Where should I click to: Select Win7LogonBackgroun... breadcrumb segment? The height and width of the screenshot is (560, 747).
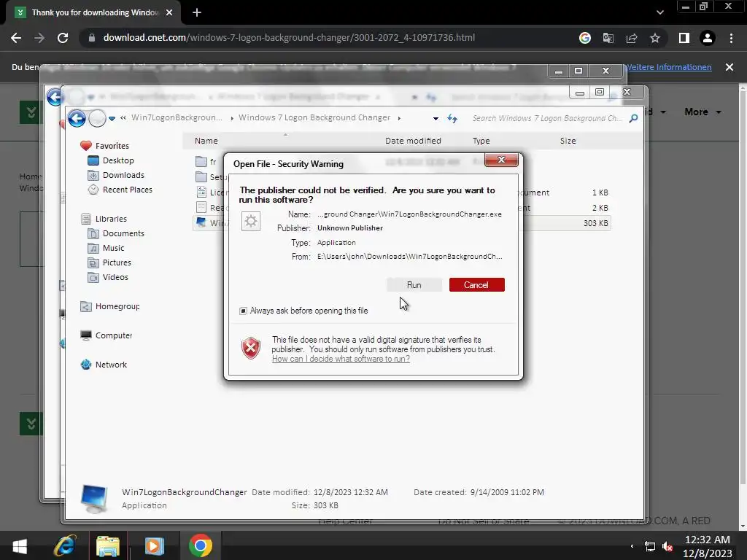click(x=177, y=117)
